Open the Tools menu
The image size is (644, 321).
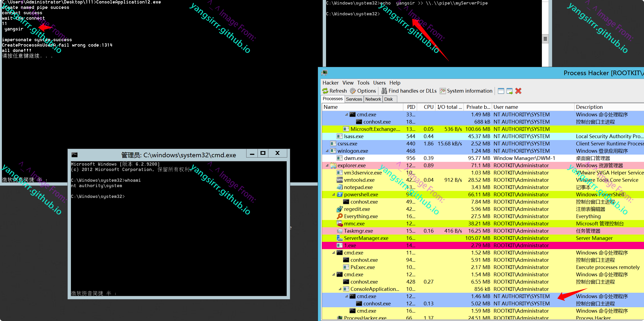coord(363,83)
